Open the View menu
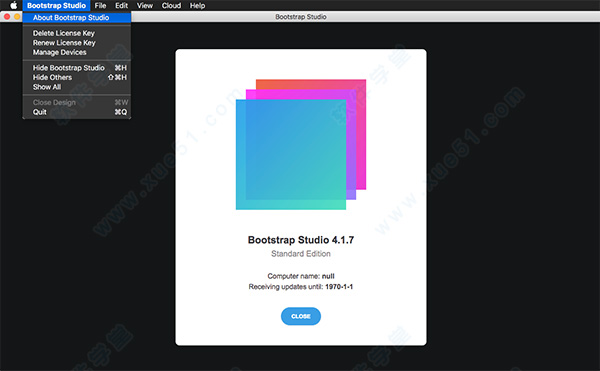The height and width of the screenshot is (371, 600). (x=145, y=5)
